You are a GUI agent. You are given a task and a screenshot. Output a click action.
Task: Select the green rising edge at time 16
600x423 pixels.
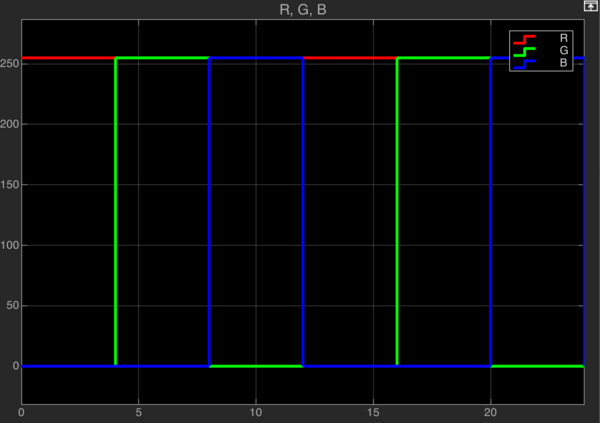tap(397, 210)
